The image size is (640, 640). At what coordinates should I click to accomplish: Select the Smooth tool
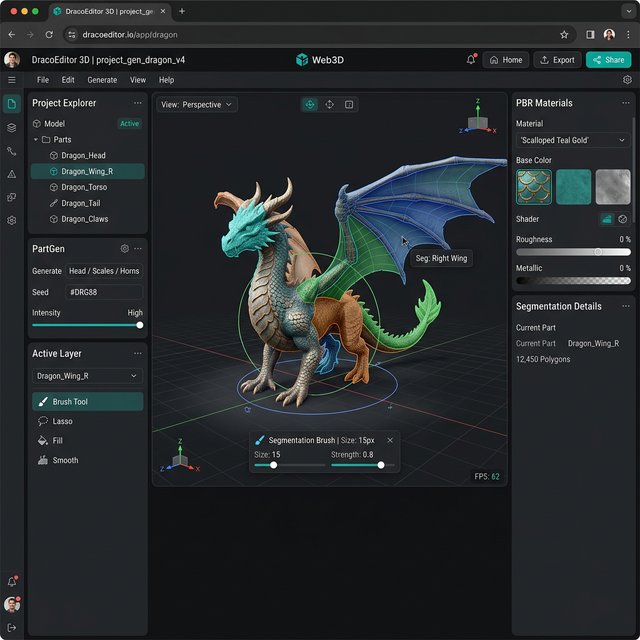point(88,460)
